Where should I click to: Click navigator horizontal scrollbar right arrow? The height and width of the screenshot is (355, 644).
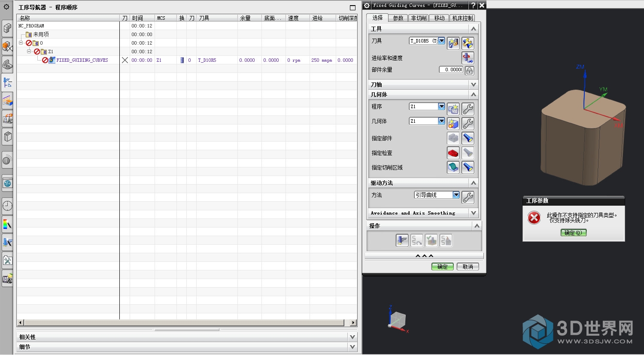(353, 322)
